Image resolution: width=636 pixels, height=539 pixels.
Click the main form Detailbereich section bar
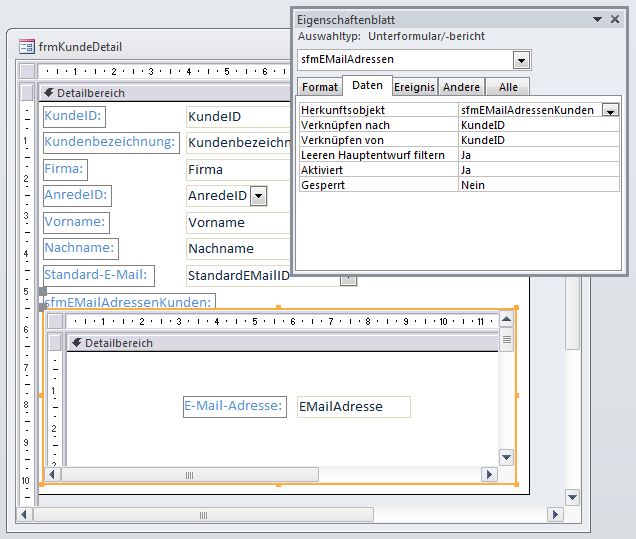click(x=160, y=93)
